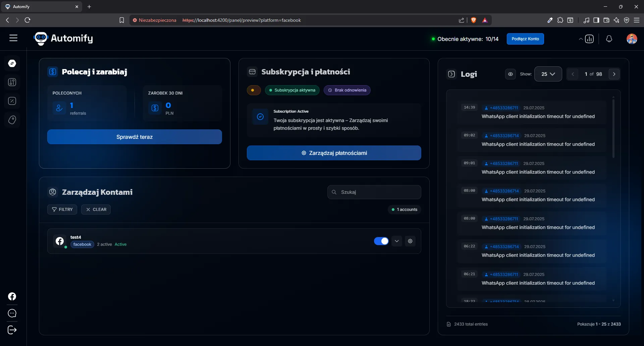
Task: Open the hamburger menu next to Automify logo
Action: click(13, 38)
